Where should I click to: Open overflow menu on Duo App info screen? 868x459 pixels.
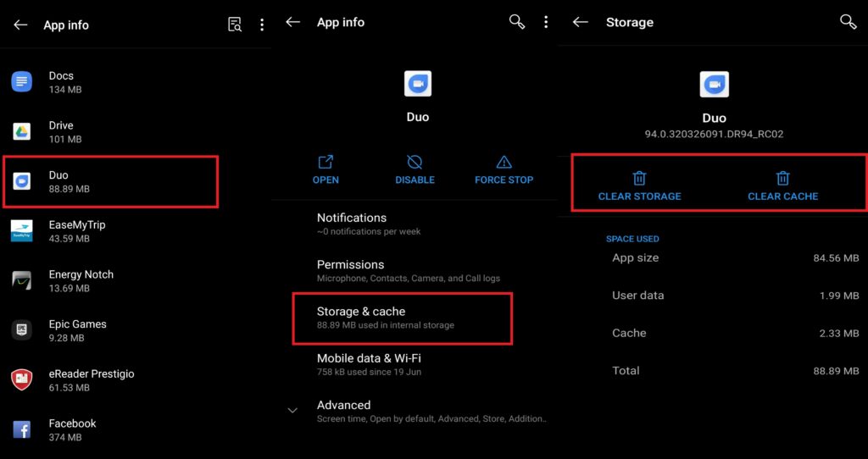(x=546, y=22)
